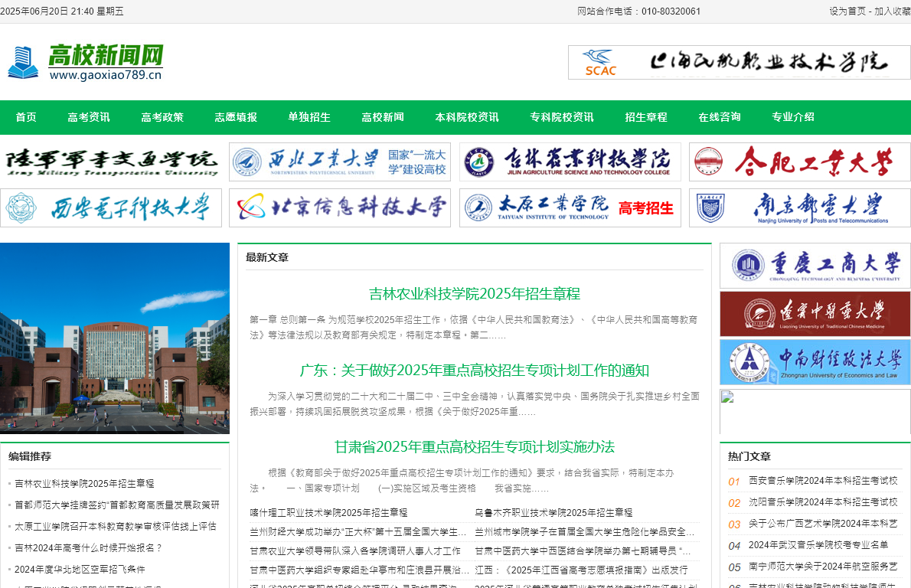Open the 北京信息科技大学 banner
This screenshot has width=911, height=588.
340,208
